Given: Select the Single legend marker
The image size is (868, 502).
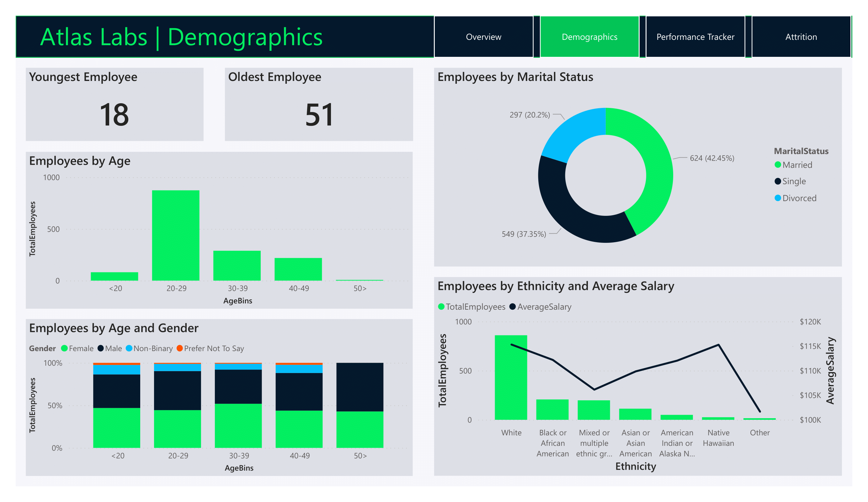Looking at the screenshot, I should pyautogui.click(x=777, y=181).
